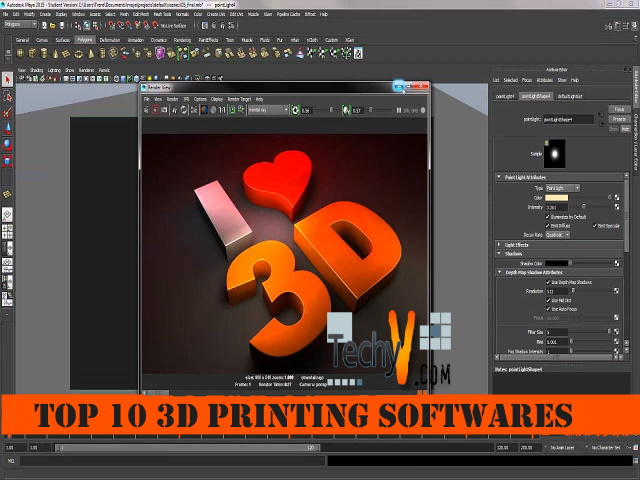
Task: Choose the Paint selection brush tool
Action: tap(7, 113)
